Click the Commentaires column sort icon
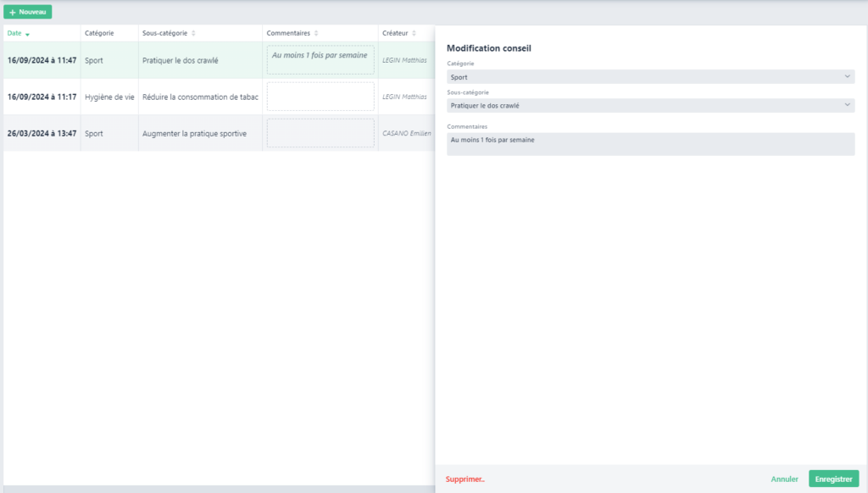The height and width of the screenshot is (493, 868). click(x=316, y=34)
